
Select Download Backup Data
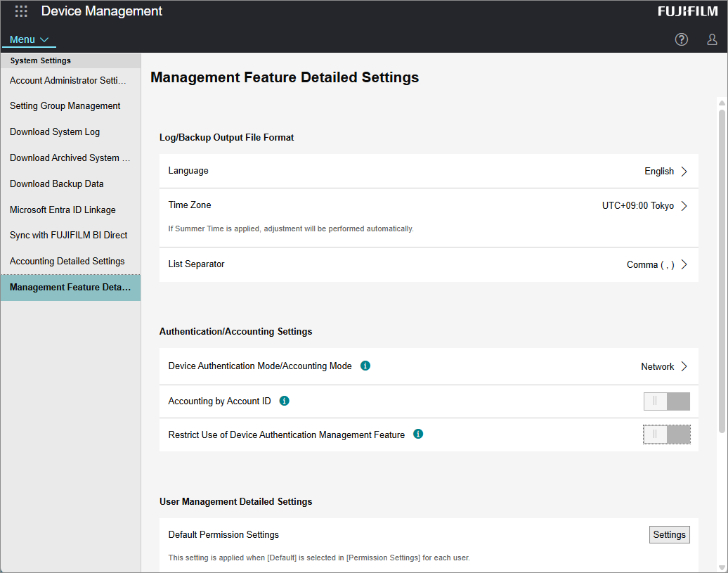(x=70, y=184)
